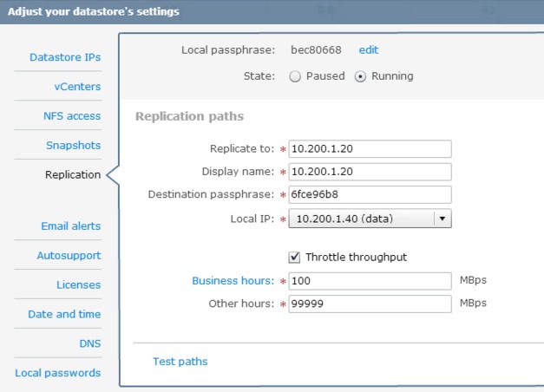Viewport: 544px width, 392px height.
Task: Select the Paused state radio button
Action: pos(295,76)
